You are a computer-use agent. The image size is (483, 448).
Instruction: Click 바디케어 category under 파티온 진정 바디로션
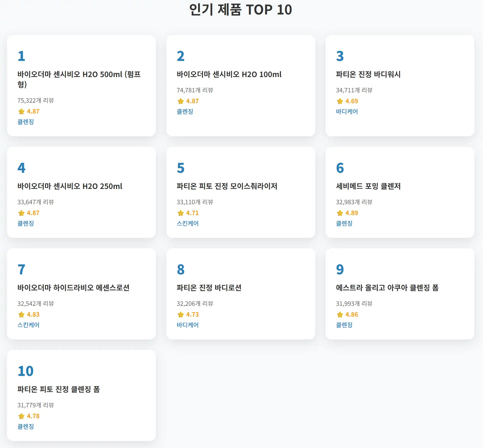tap(188, 325)
